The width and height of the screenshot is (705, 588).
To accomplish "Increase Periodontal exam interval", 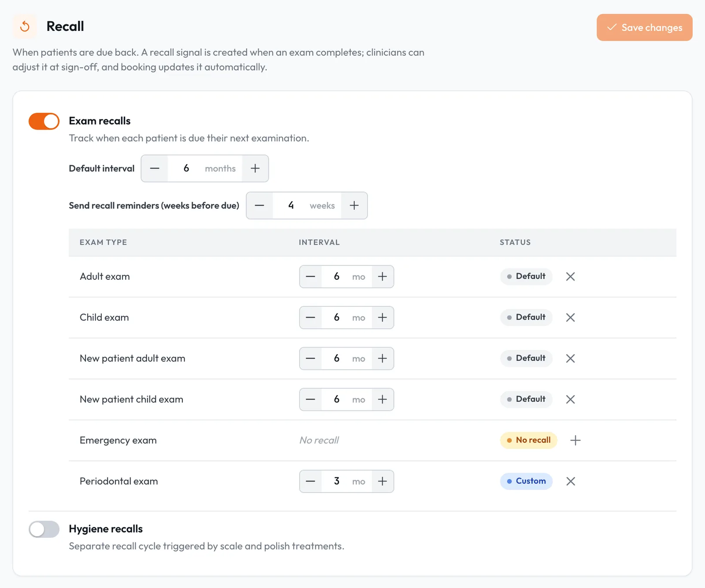I will [x=382, y=481].
